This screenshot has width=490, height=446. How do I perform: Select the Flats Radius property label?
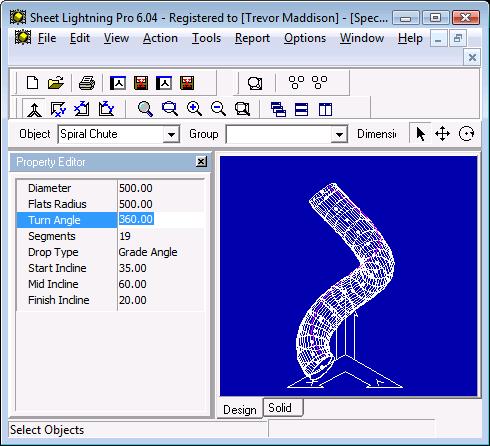(57, 204)
